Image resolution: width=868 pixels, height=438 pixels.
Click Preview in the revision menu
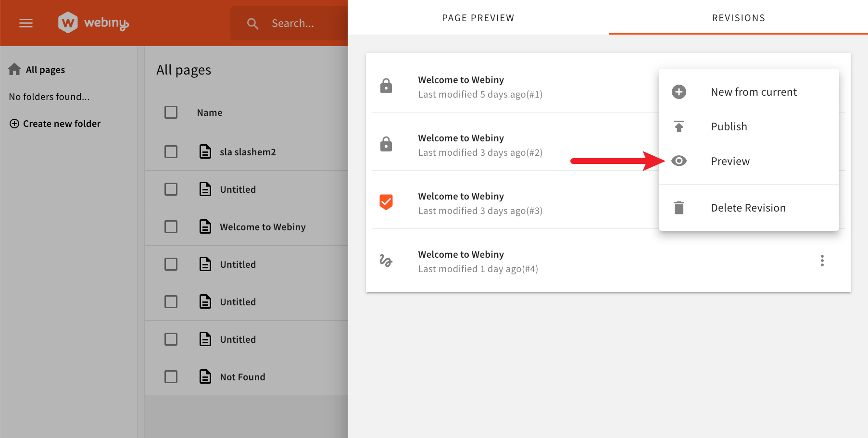tap(730, 161)
